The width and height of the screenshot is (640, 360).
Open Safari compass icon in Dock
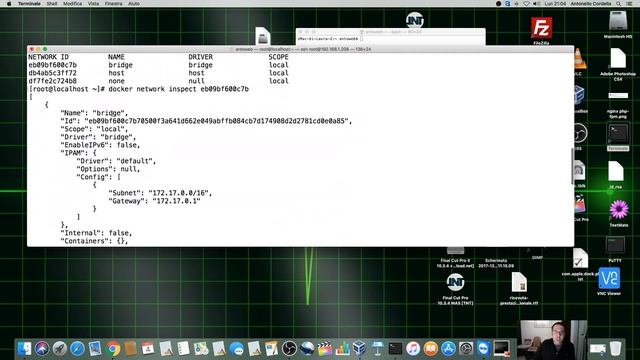tap(77, 349)
